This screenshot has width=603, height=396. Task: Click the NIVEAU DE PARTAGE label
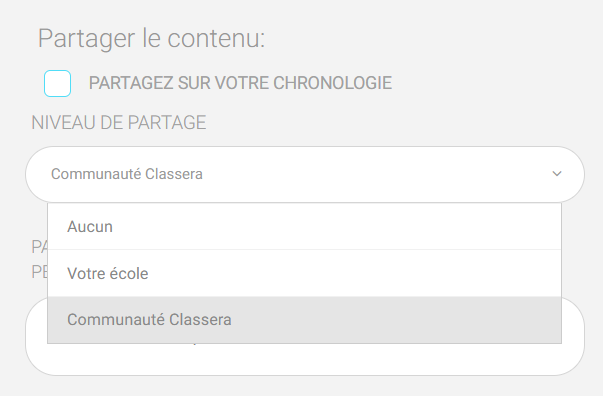pos(119,123)
